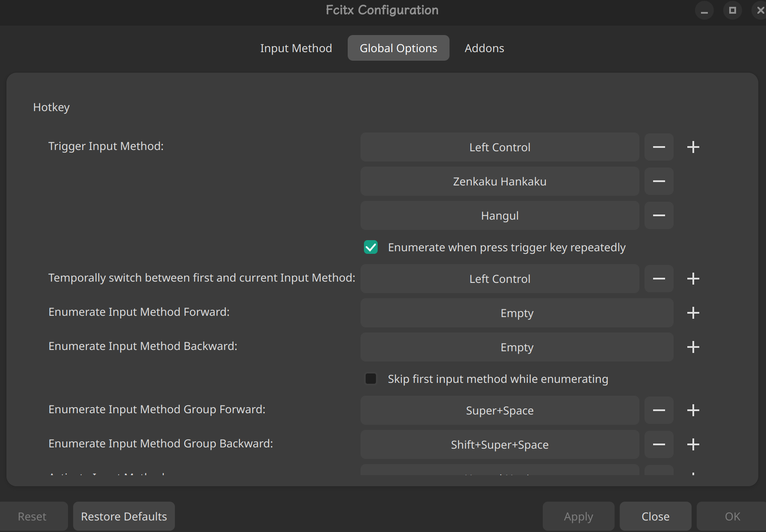Remove the Hangul hotkey
The image size is (766, 532).
[x=659, y=215]
